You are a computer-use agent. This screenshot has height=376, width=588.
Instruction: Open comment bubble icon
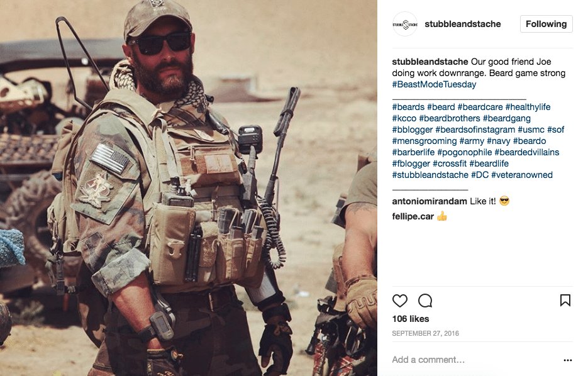pyautogui.click(x=425, y=301)
